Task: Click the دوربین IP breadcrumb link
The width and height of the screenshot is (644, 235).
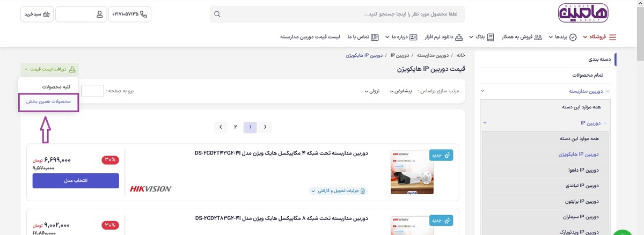Action: tap(400, 55)
